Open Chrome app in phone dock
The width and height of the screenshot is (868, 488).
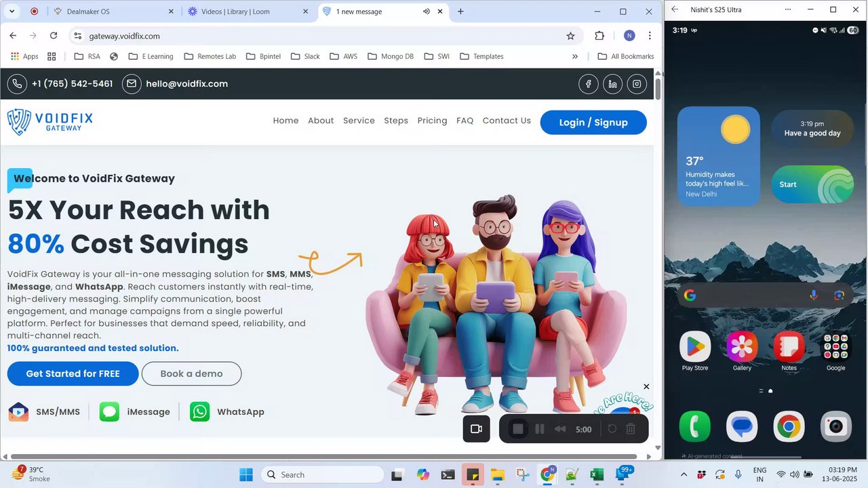[789, 427]
